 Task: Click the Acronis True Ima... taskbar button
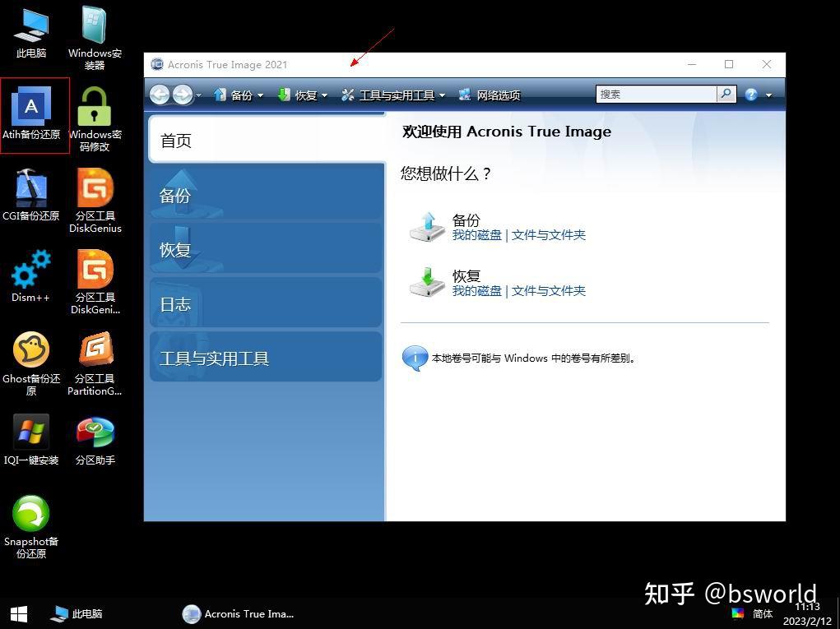click(239, 614)
